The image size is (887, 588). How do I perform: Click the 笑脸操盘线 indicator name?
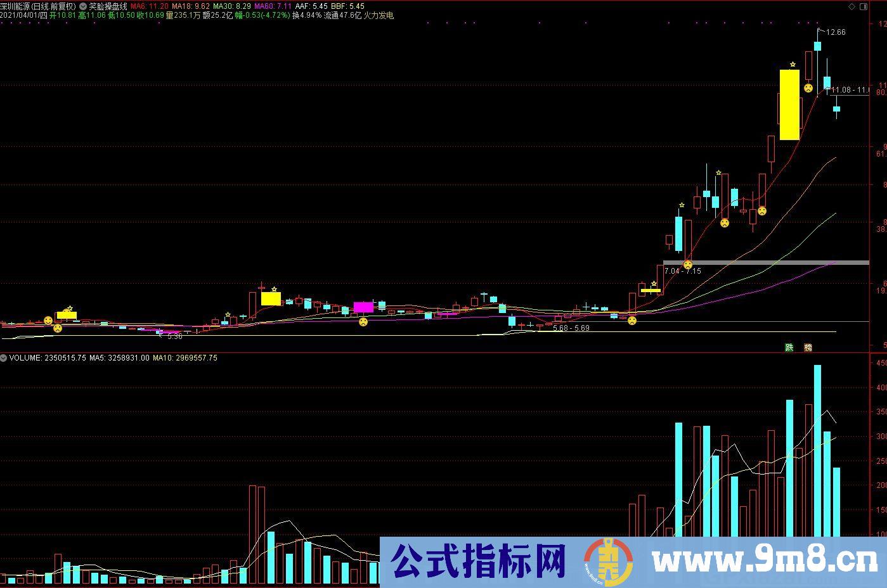pyautogui.click(x=108, y=6)
